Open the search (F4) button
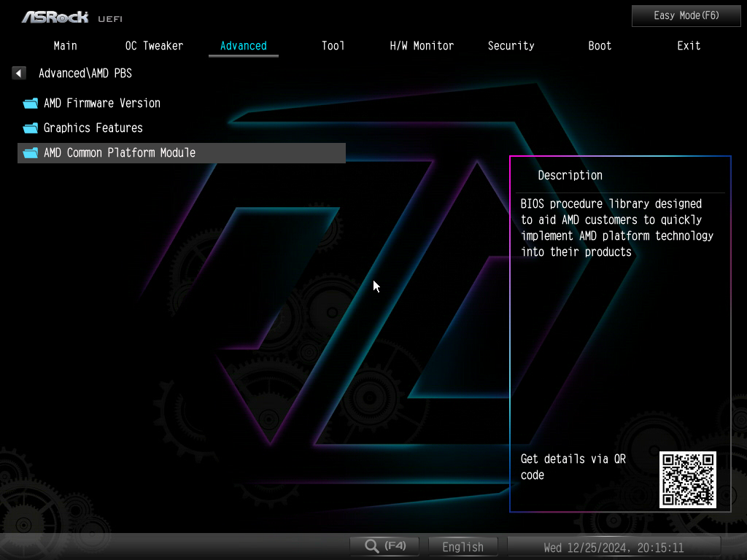Image resolution: width=747 pixels, height=560 pixels. (384, 546)
